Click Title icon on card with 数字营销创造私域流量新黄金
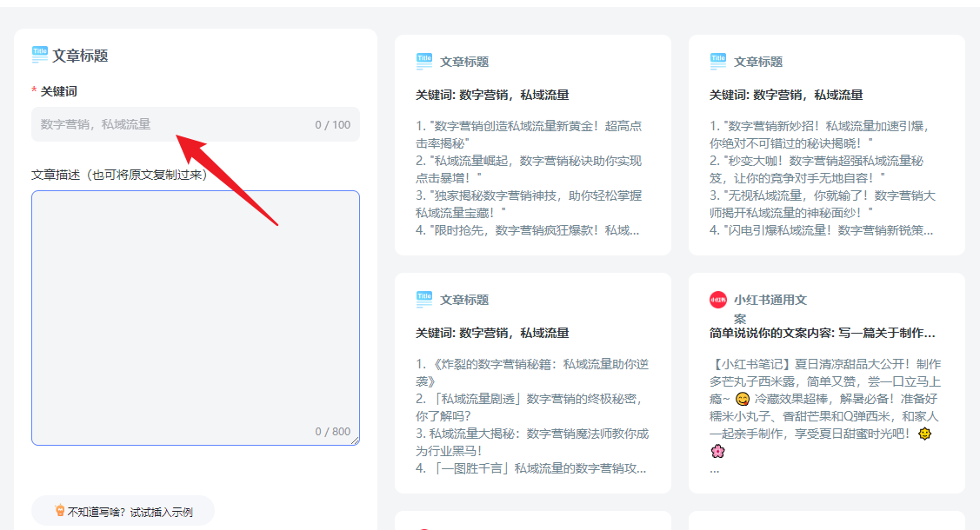 pyautogui.click(x=423, y=61)
